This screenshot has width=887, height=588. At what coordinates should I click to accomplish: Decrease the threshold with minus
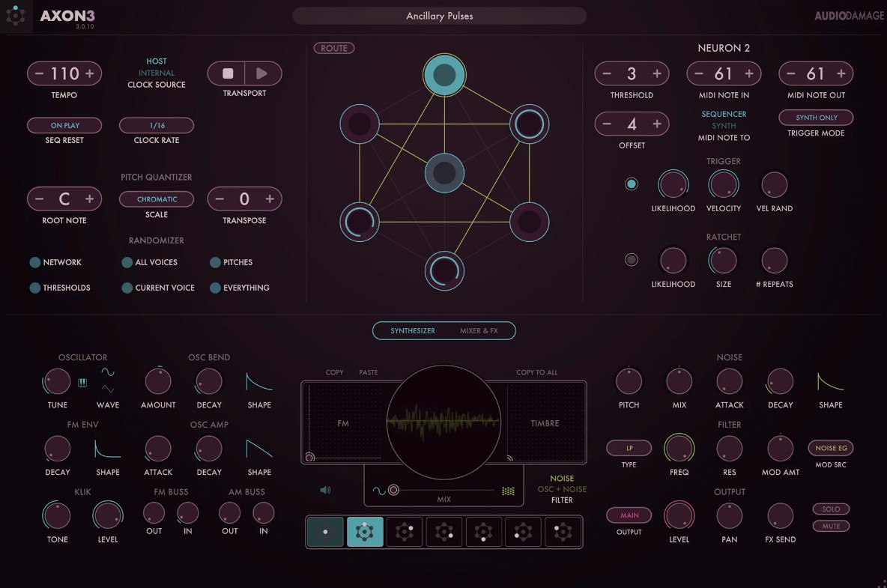pyautogui.click(x=607, y=73)
